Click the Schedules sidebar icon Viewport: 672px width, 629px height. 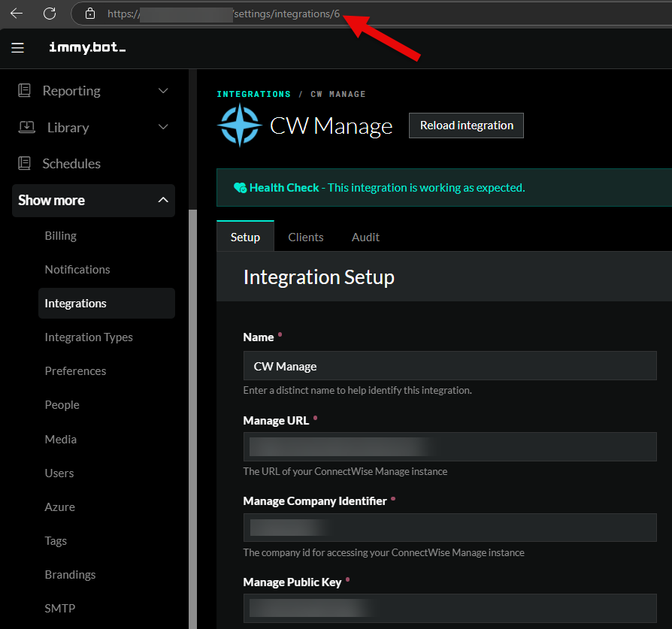(x=25, y=163)
